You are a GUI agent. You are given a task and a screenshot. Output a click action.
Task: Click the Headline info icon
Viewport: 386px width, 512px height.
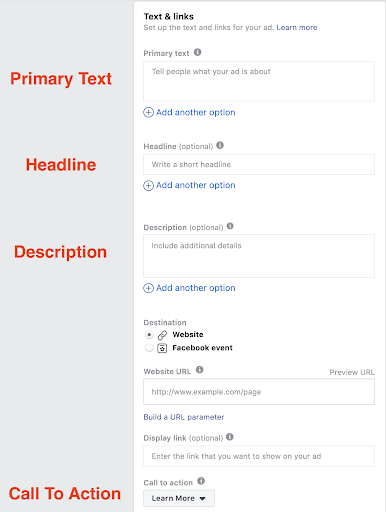tap(220, 145)
